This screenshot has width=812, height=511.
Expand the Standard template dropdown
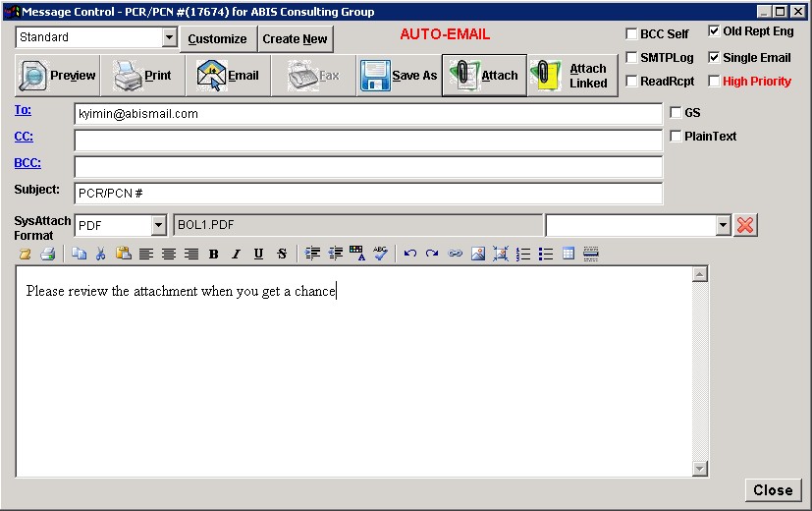(x=169, y=37)
